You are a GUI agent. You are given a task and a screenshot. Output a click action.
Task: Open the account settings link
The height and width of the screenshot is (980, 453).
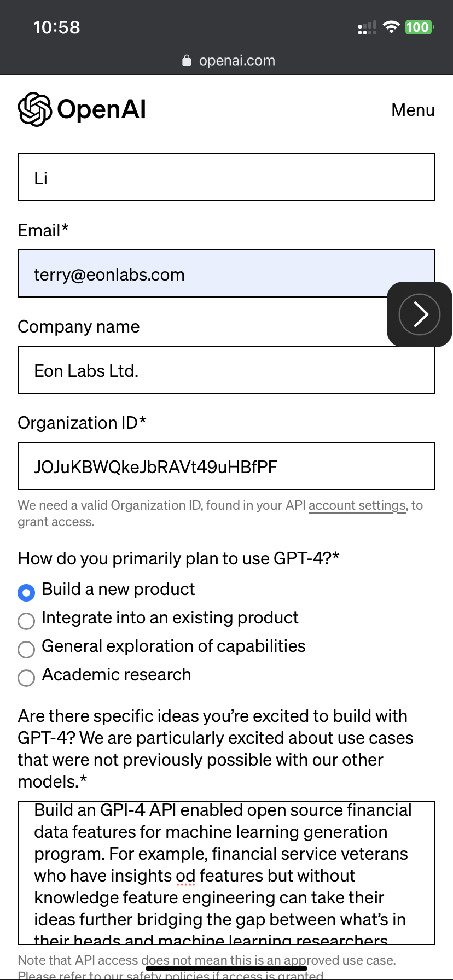tap(357, 505)
